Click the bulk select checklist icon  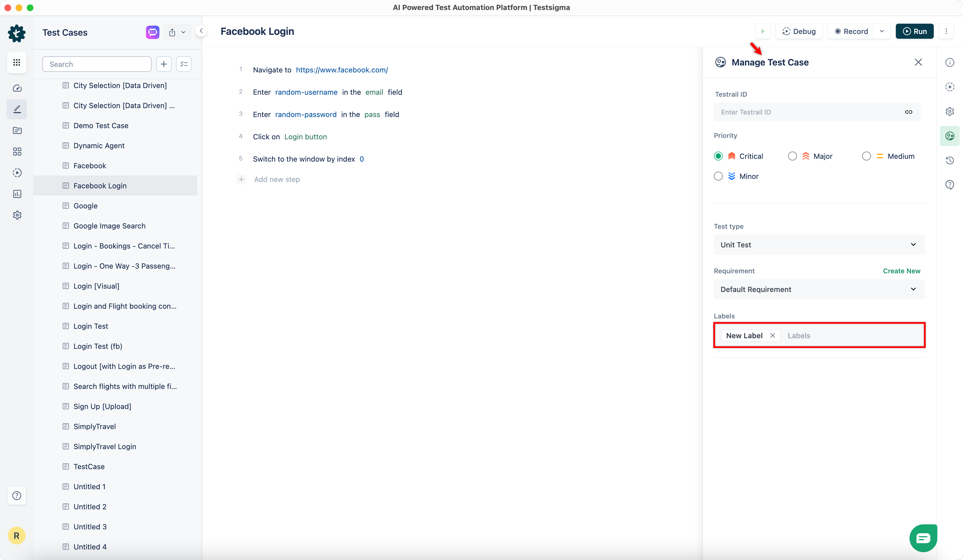184,64
